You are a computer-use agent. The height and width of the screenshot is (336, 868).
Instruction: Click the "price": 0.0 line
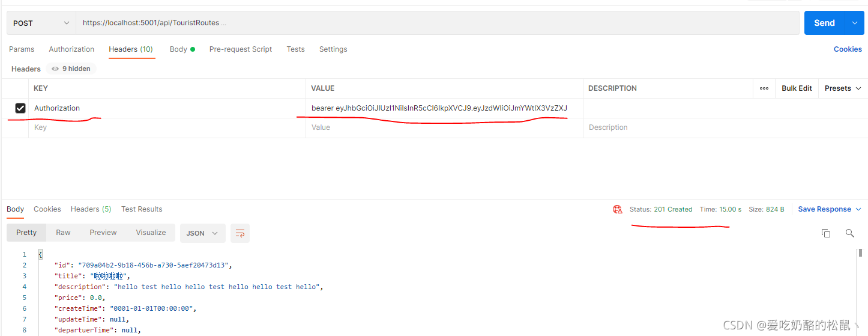tap(80, 298)
